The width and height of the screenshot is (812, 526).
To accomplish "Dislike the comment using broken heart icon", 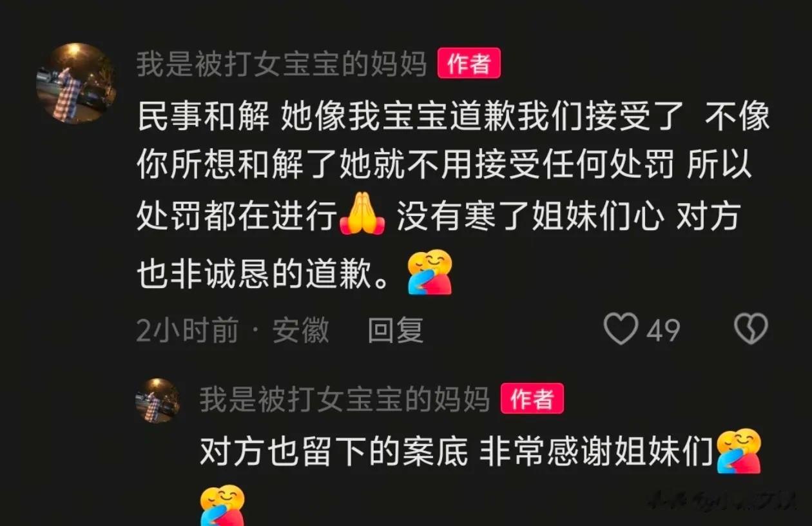I will [x=751, y=329].
